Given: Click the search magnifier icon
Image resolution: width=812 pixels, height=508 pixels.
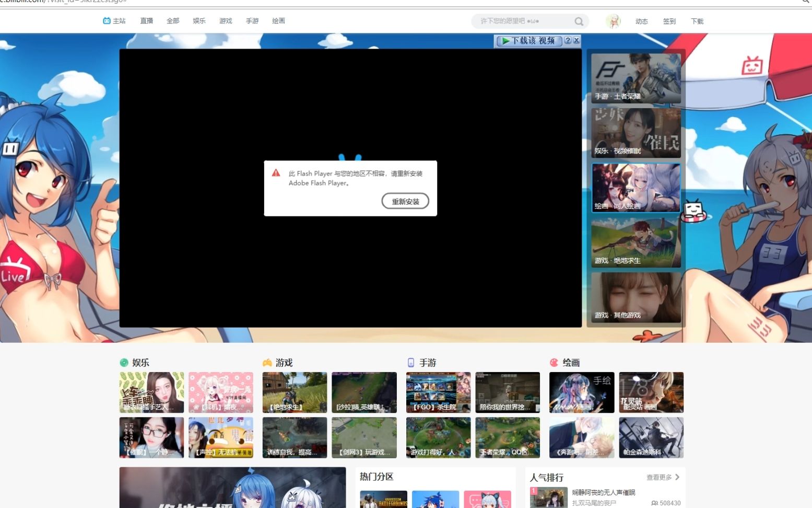Looking at the screenshot, I should pyautogui.click(x=579, y=21).
